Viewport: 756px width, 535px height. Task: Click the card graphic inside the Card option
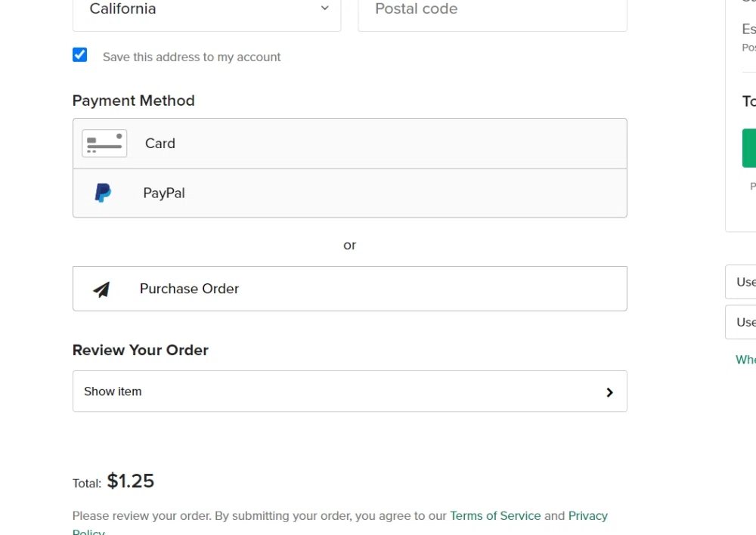click(104, 143)
